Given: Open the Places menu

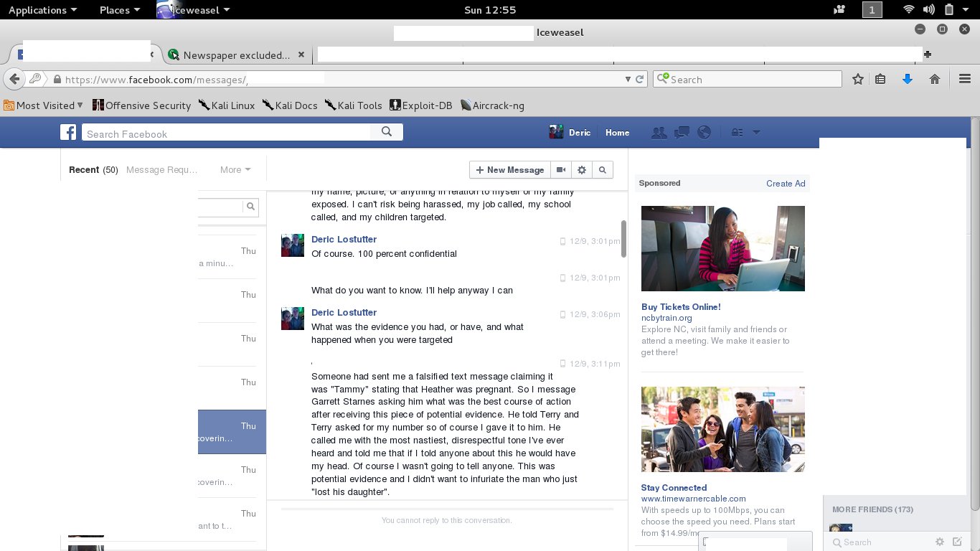Looking at the screenshot, I should (x=120, y=10).
